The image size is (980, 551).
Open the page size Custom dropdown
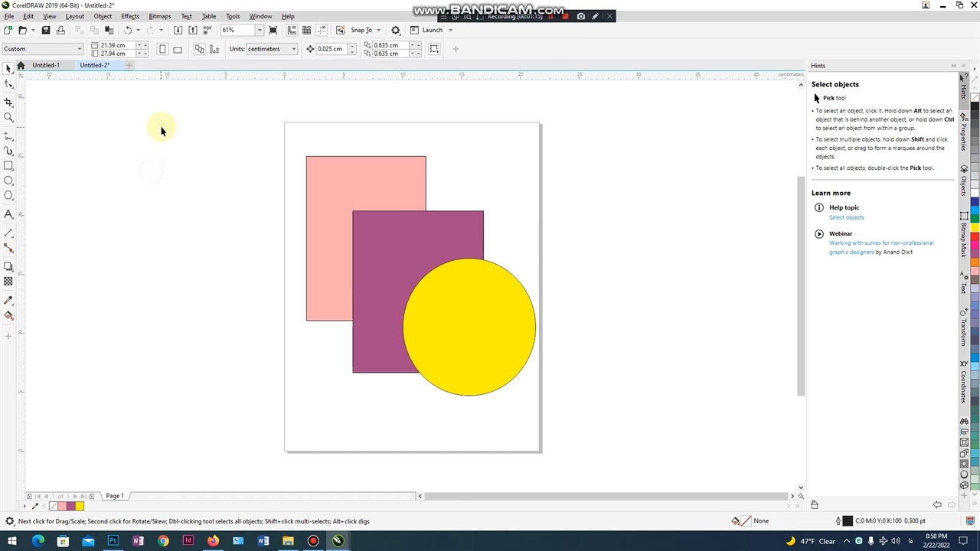click(79, 49)
